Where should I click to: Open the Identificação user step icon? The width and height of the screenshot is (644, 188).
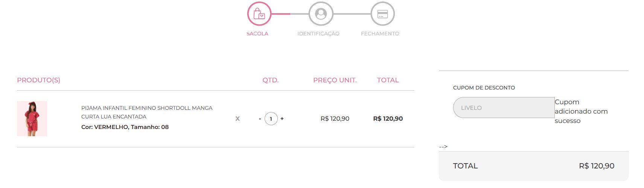point(321,14)
